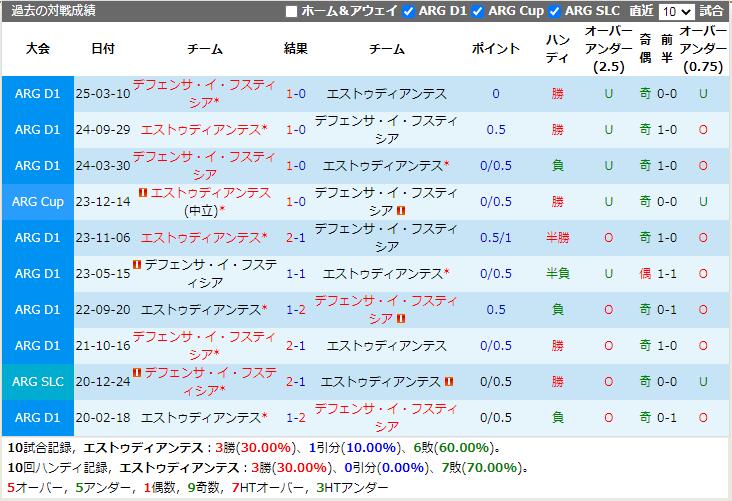Click red card icon beside home team in 23-05-15 row

coord(137,264)
